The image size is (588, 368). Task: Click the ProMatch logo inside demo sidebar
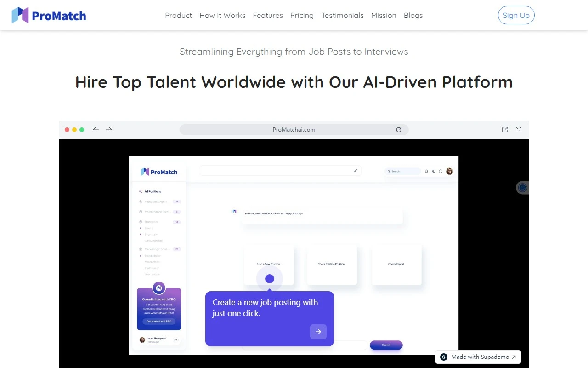tap(159, 172)
